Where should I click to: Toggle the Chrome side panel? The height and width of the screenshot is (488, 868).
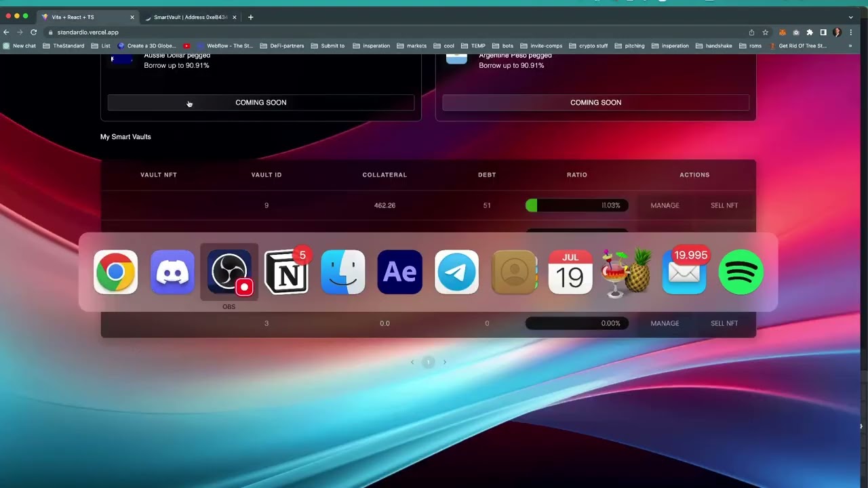click(x=823, y=32)
